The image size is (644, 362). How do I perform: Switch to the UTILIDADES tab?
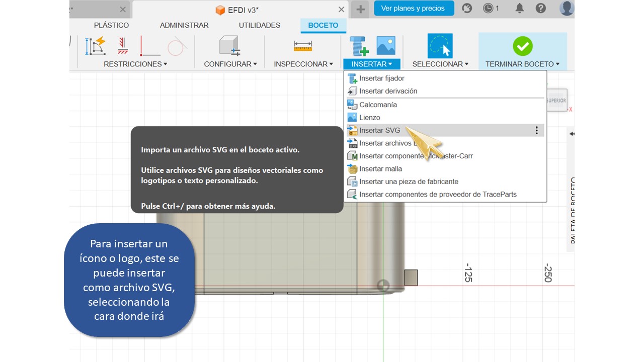pyautogui.click(x=260, y=25)
